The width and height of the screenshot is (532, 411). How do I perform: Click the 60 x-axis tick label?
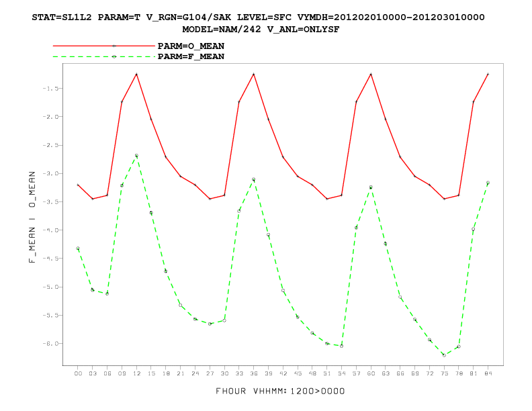pyautogui.click(x=371, y=373)
